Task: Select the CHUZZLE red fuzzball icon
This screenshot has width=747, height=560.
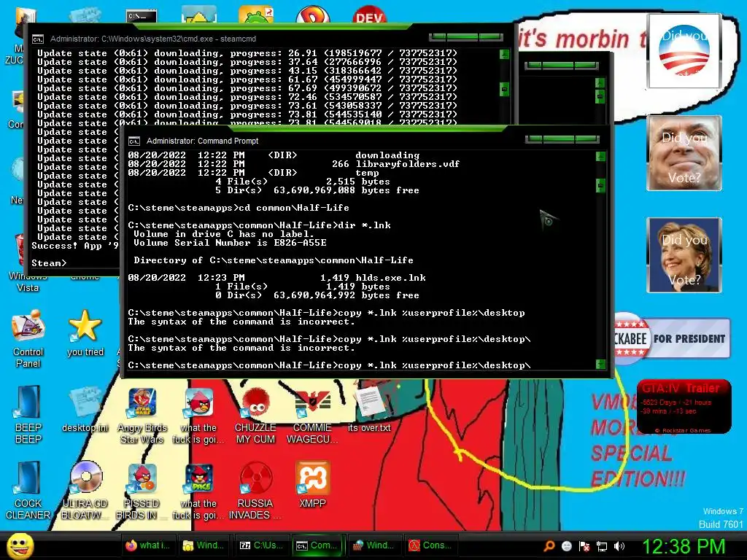Action: coord(255,415)
